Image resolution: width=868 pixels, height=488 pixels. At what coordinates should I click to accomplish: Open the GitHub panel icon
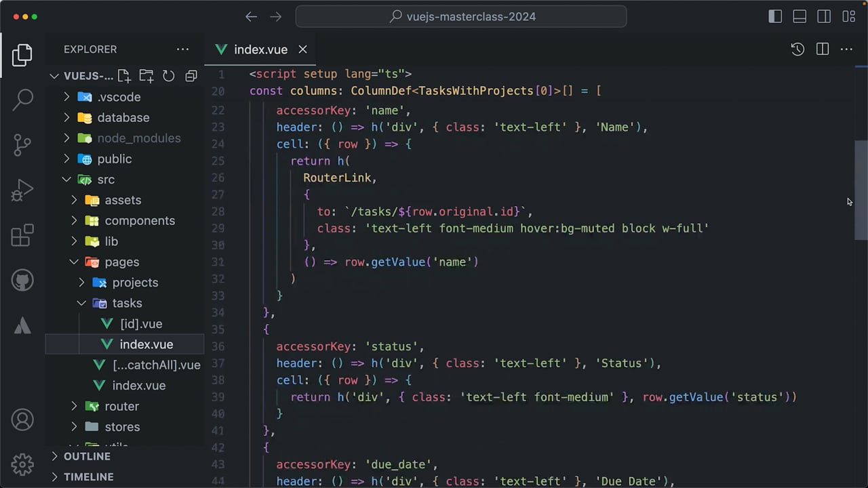[x=22, y=281]
